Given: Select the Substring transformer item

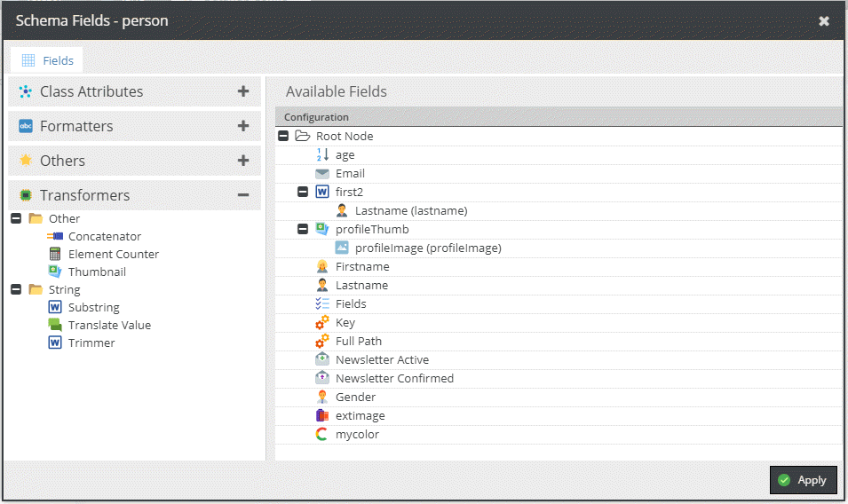Looking at the screenshot, I should point(93,308).
